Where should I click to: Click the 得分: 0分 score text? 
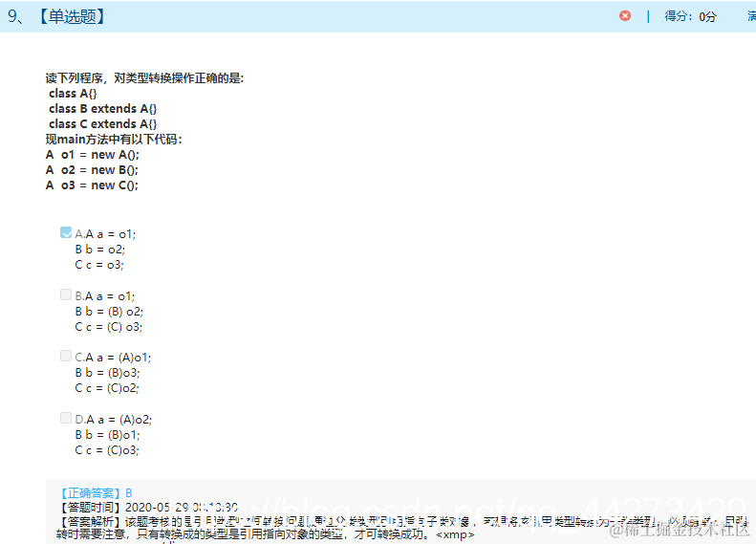click(690, 16)
